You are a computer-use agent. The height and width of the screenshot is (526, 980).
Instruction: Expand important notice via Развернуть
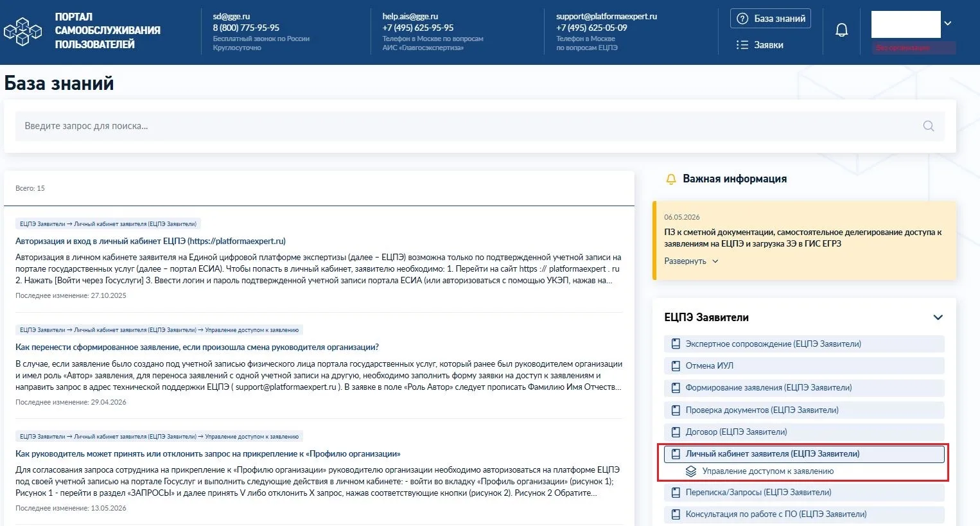(691, 261)
